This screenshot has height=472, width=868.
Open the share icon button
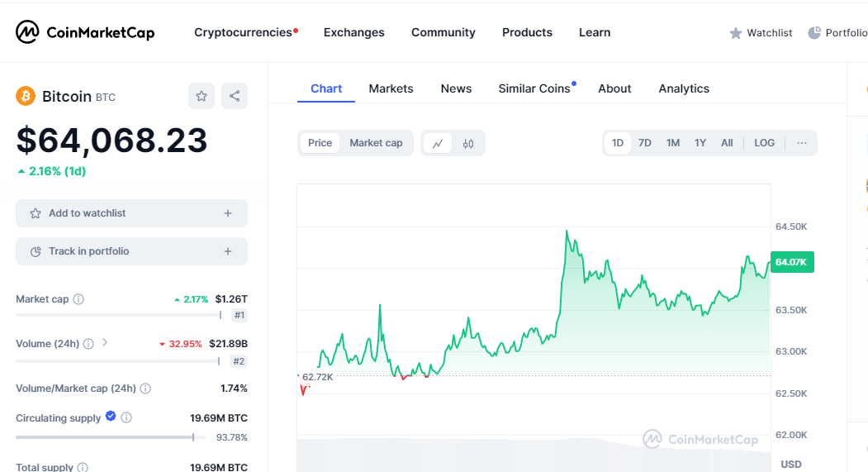click(235, 96)
